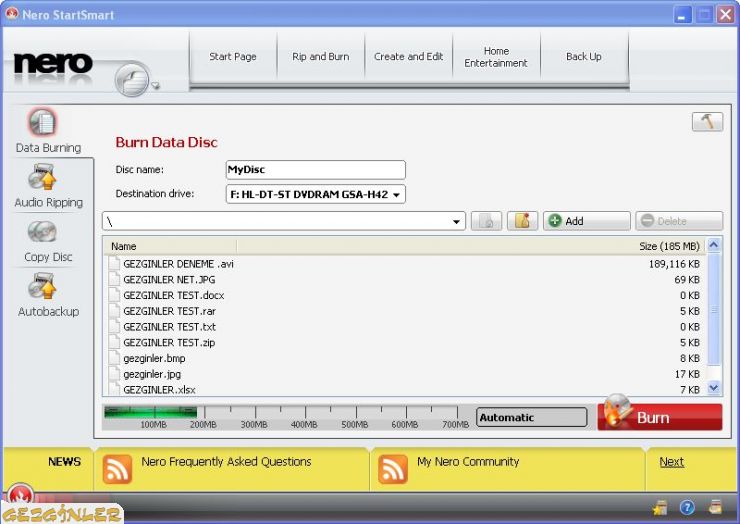Create a new folder with folder icon
Screen dimensions: 740x524
[x=522, y=221]
